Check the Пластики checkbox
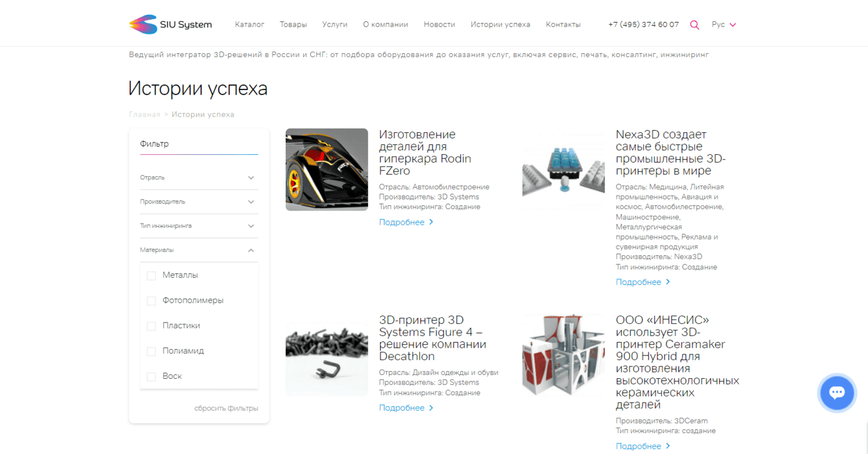This screenshot has width=868, height=454. (x=152, y=326)
